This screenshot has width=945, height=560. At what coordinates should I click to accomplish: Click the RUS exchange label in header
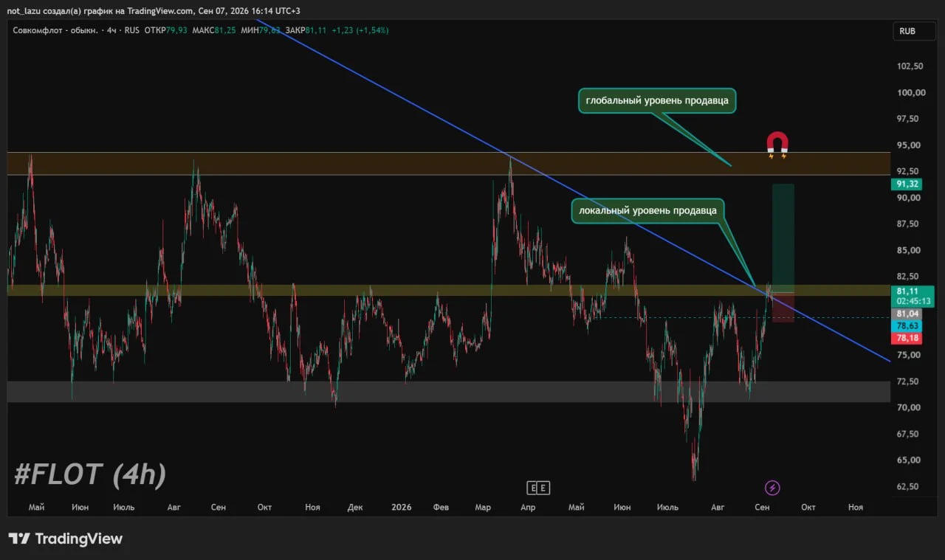pyautogui.click(x=132, y=30)
